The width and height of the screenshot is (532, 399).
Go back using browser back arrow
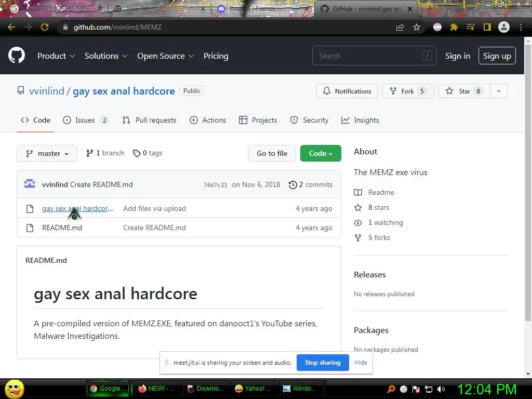tap(11, 27)
